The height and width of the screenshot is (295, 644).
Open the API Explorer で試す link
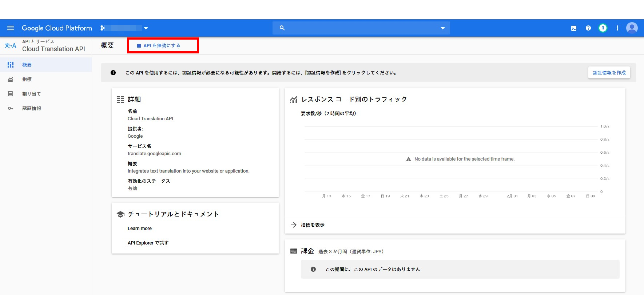pos(148,243)
